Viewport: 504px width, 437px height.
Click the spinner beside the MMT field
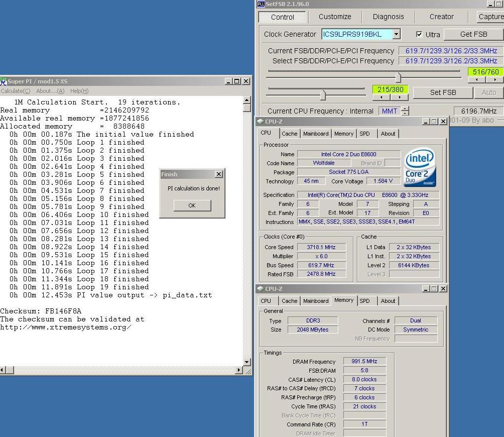click(x=405, y=111)
